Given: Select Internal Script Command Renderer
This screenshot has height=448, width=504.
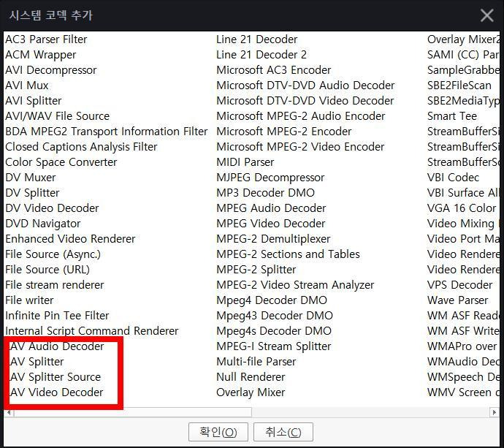Looking at the screenshot, I should pyautogui.click(x=91, y=331).
